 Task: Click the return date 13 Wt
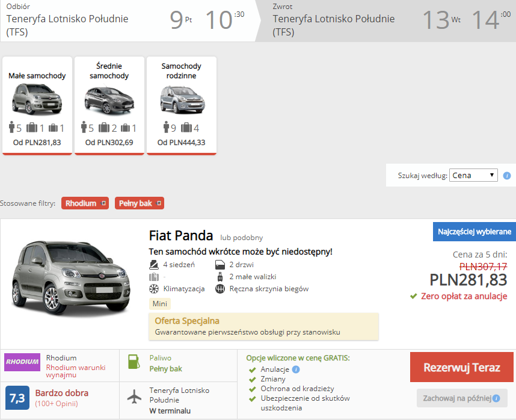click(x=441, y=20)
